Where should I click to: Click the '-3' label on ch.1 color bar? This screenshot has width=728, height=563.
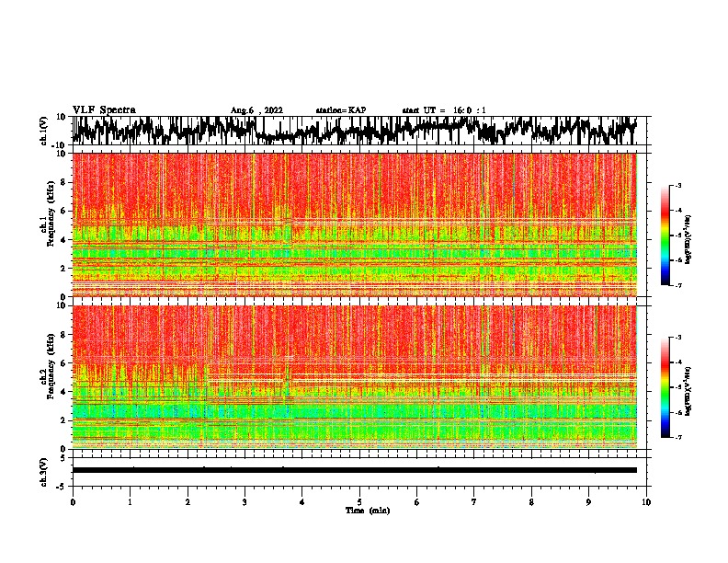point(678,185)
